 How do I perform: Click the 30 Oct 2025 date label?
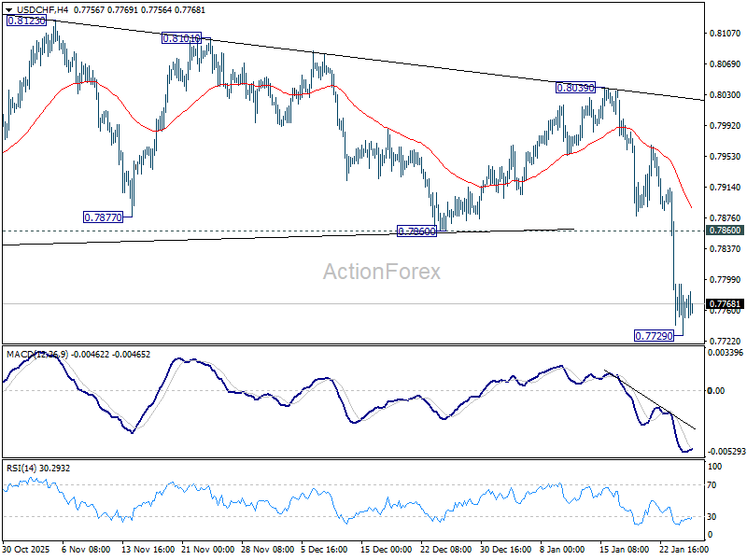click(x=26, y=549)
